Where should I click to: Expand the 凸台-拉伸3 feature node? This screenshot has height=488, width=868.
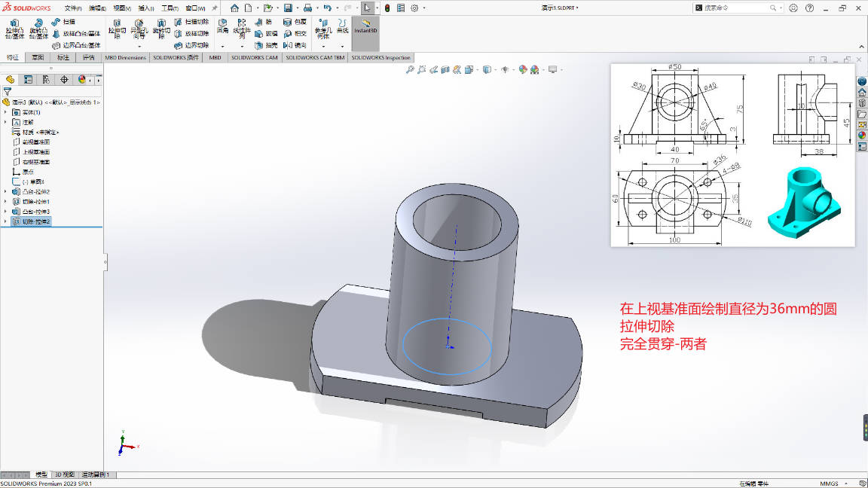tap(5, 212)
